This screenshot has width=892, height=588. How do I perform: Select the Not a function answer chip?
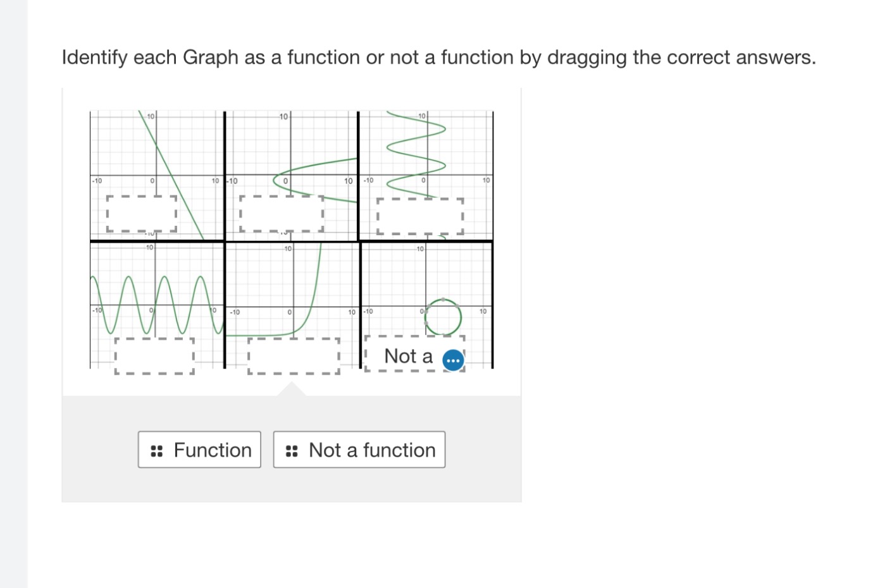pos(359,450)
